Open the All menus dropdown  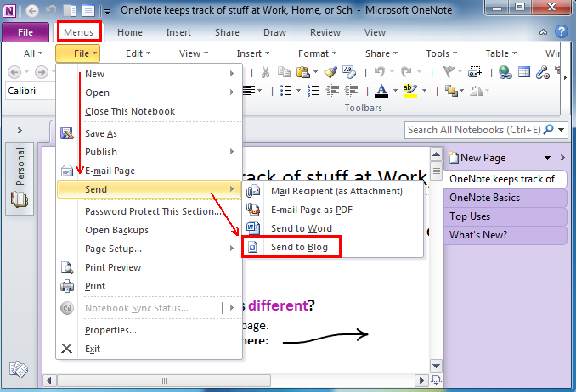[x=32, y=53]
